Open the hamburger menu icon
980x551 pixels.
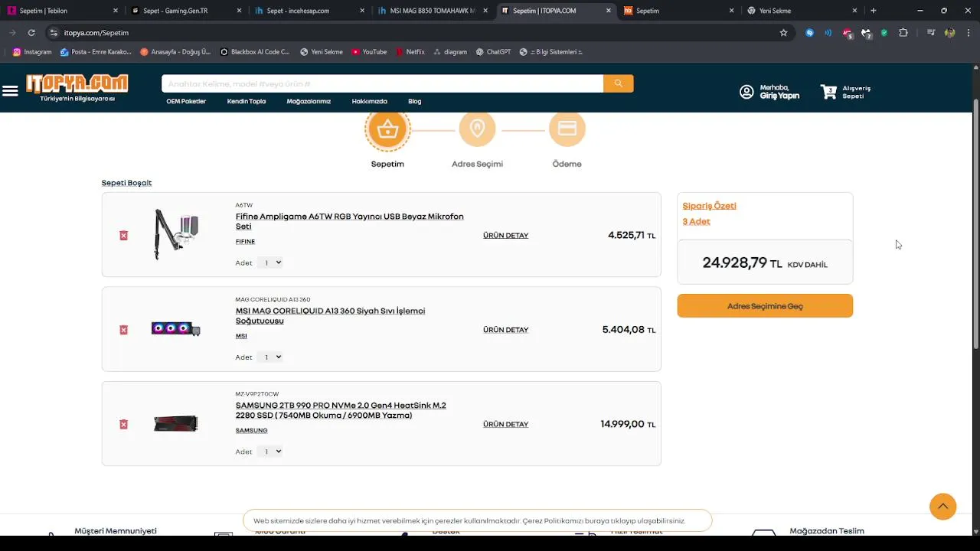point(10,91)
